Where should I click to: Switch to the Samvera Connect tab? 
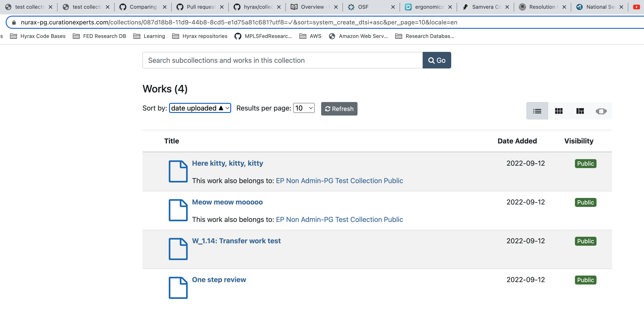point(485,7)
